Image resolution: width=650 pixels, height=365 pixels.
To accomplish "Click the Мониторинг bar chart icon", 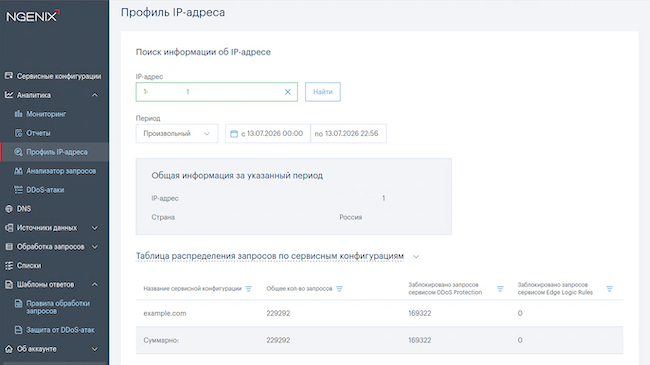I will pyautogui.click(x=18, y=114).
